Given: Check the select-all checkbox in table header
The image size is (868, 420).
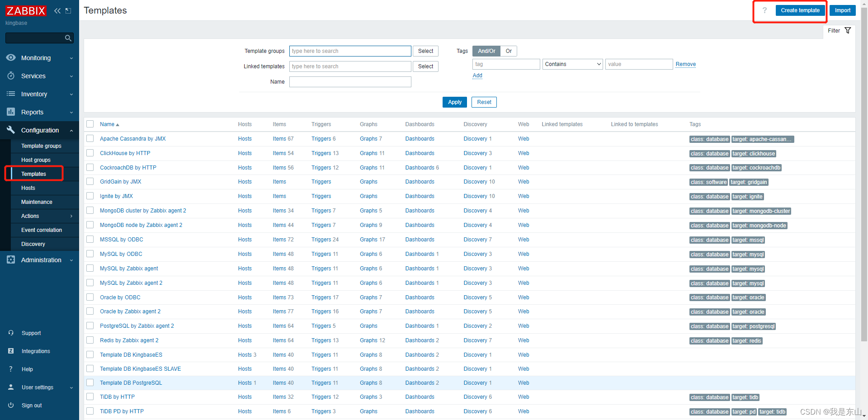Looking at the screenshot, I should (90, 124).
